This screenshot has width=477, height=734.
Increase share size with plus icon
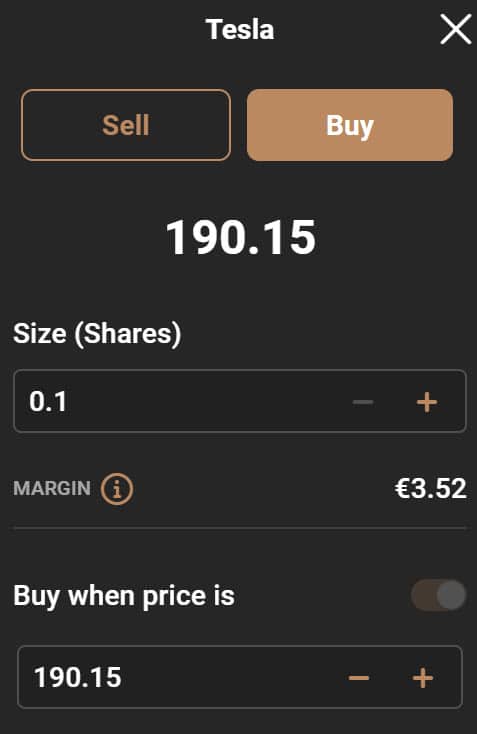tap(427, 402)
